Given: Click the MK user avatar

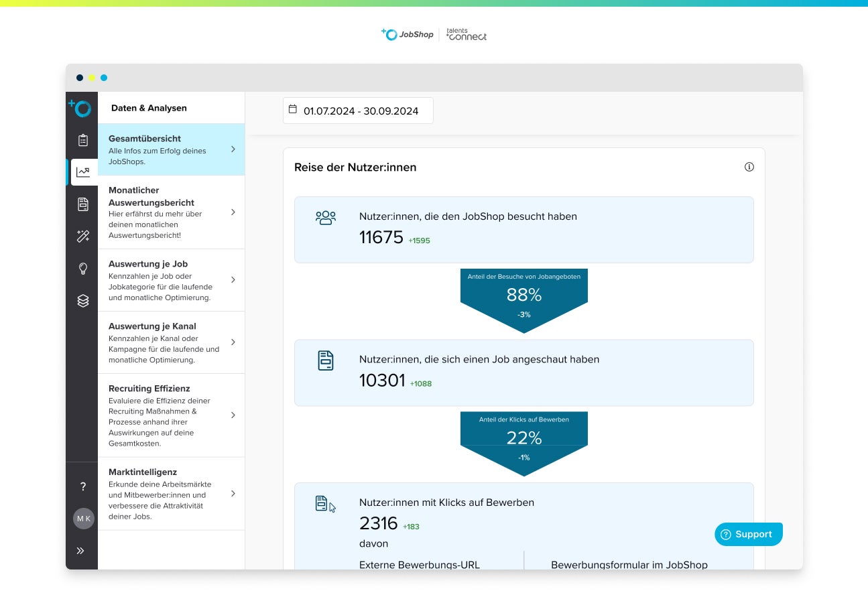Looking at the screenshot, I should pos(83,519).
